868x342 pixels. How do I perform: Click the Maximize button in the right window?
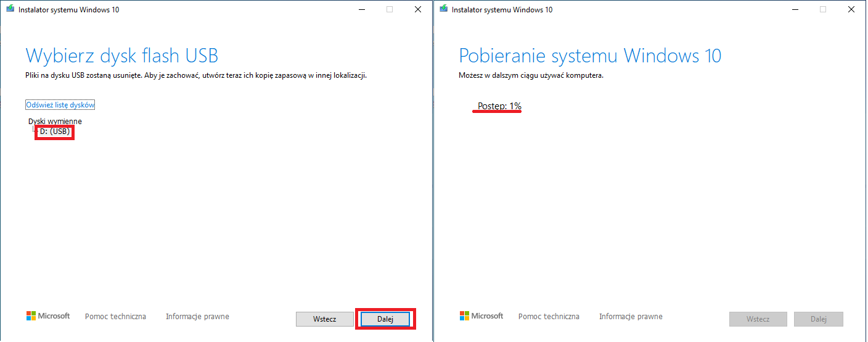[823, 9]
